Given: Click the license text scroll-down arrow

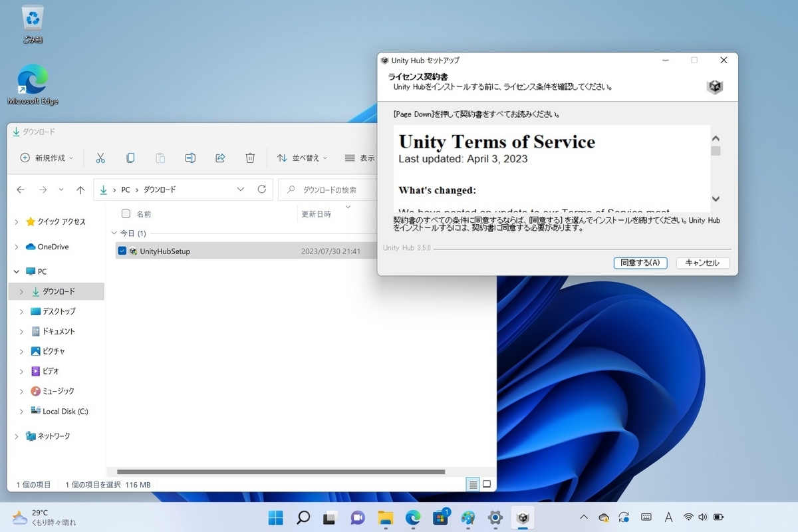Looking at the screenshot, I should click(716, 199).
